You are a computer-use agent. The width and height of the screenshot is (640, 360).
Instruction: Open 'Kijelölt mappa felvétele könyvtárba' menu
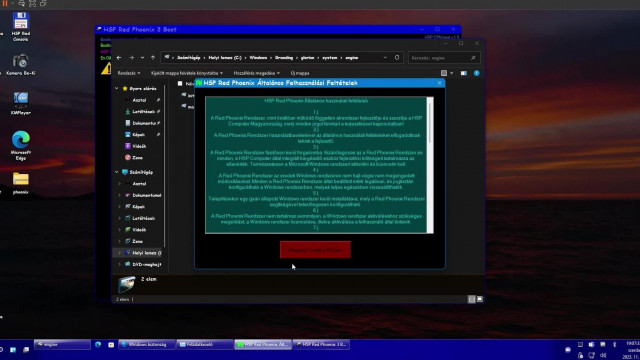[x=187, y=73]
